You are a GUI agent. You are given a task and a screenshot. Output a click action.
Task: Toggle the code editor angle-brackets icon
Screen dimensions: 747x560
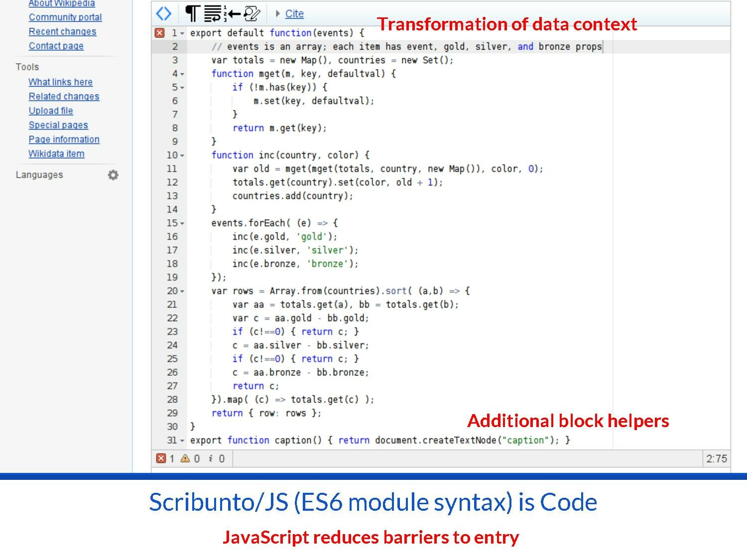coord(164,13)
